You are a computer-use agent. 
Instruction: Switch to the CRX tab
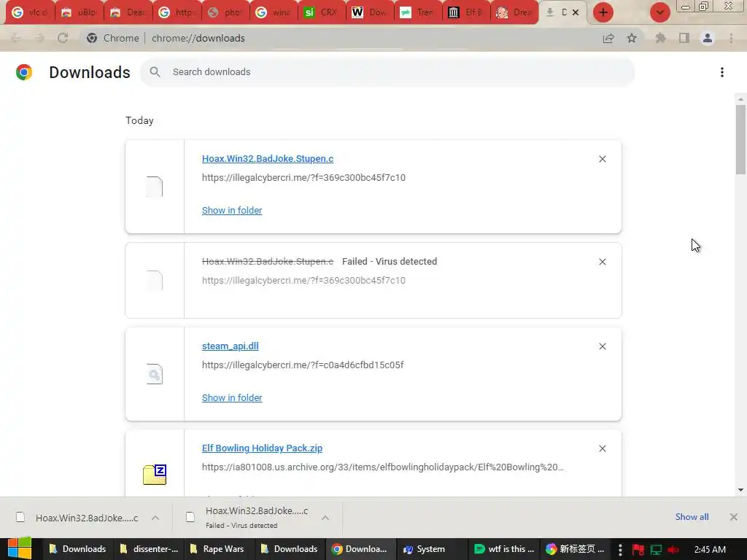322,12
